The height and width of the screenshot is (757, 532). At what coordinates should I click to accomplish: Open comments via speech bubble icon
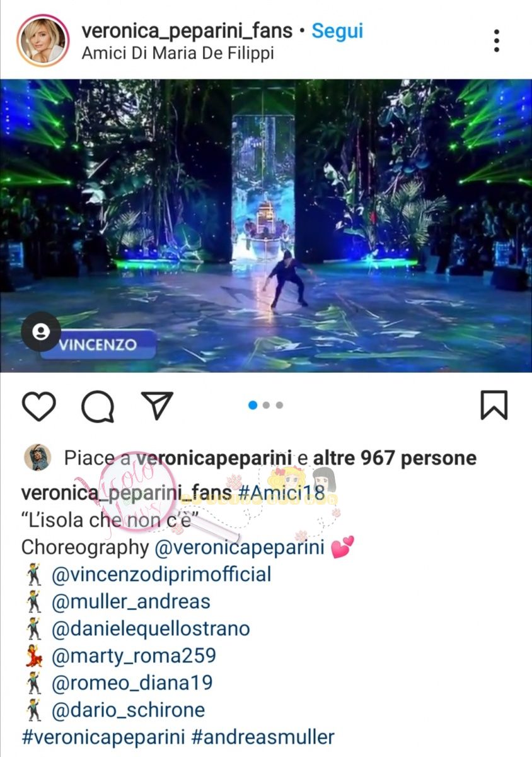coord(98,406)
